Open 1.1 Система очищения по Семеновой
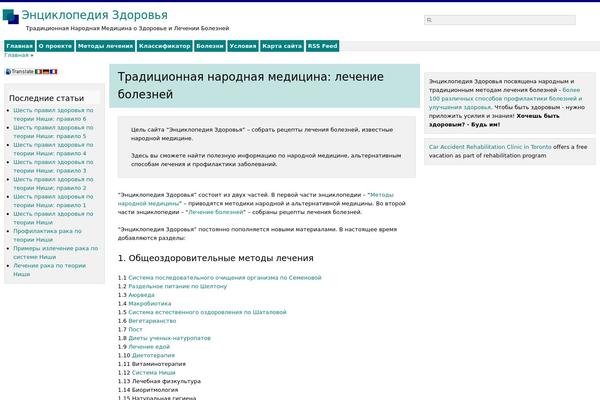Image resolution: width=600 pixels, height=400 pixels. (225, 278)
